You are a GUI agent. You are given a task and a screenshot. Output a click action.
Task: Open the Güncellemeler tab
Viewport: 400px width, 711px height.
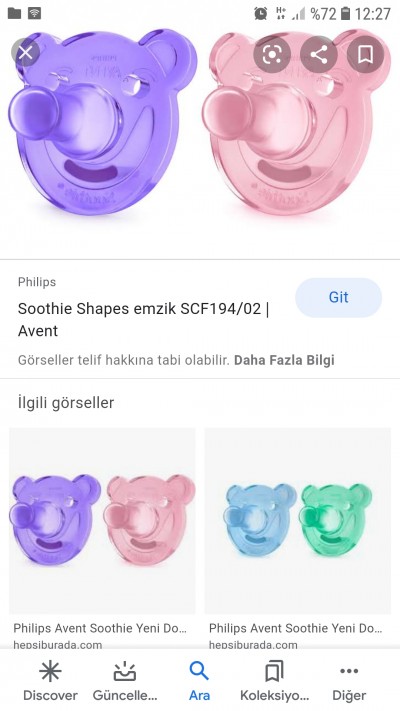coord(125,681)
